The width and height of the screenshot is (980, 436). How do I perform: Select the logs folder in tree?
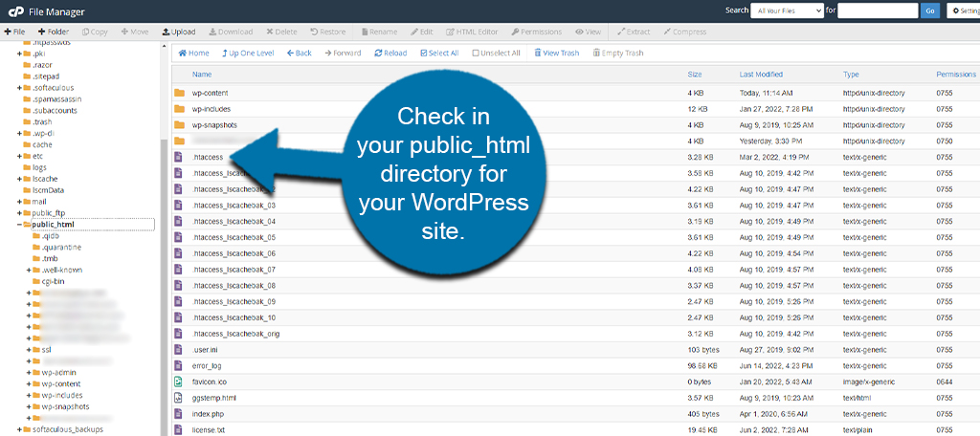tap(39, 167)
